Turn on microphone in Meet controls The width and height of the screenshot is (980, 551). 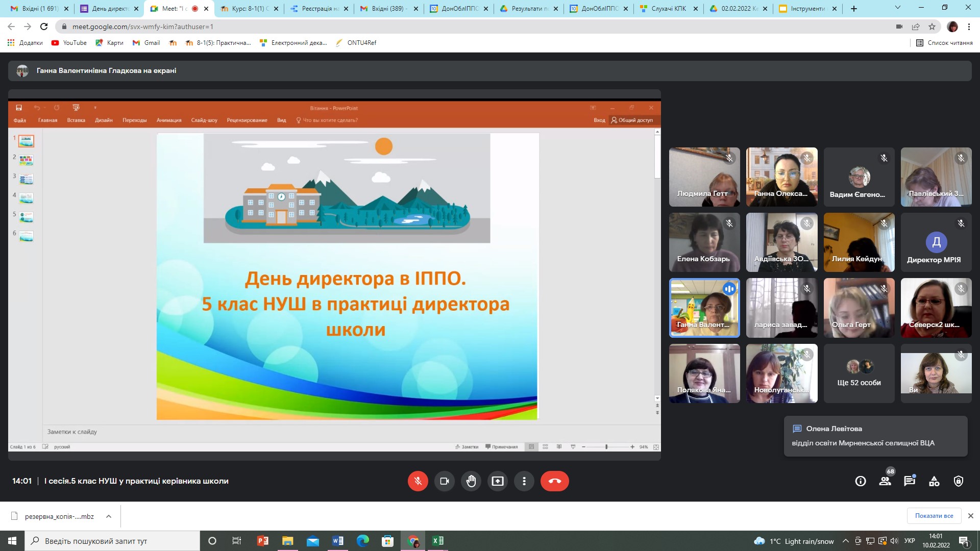point(418,481)
